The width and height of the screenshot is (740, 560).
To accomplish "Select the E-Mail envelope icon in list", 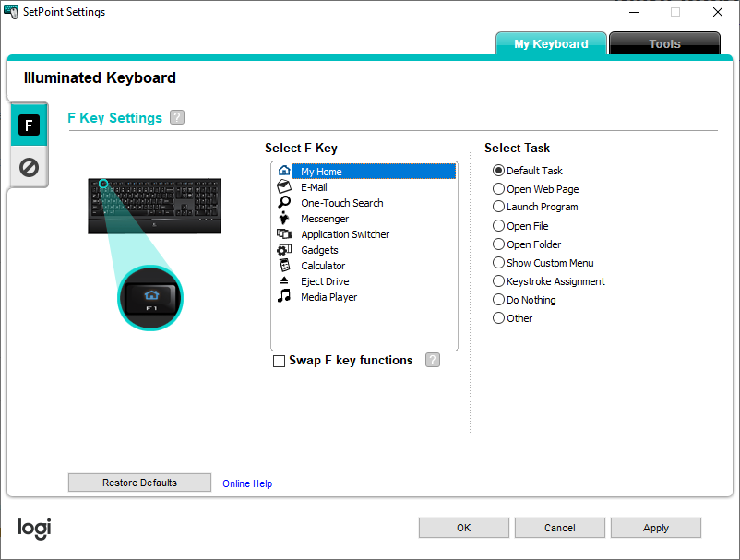I will pyautogui.click(x=284, y=187).
